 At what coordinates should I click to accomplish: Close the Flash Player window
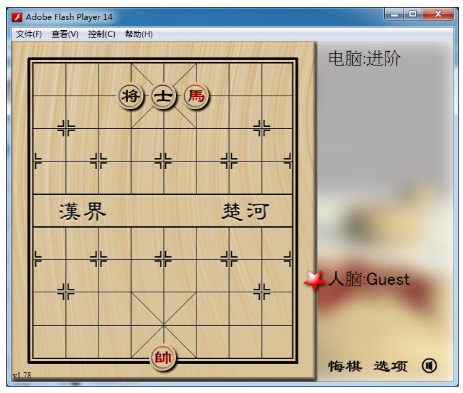pyautogui.click(x=438, y=14)
